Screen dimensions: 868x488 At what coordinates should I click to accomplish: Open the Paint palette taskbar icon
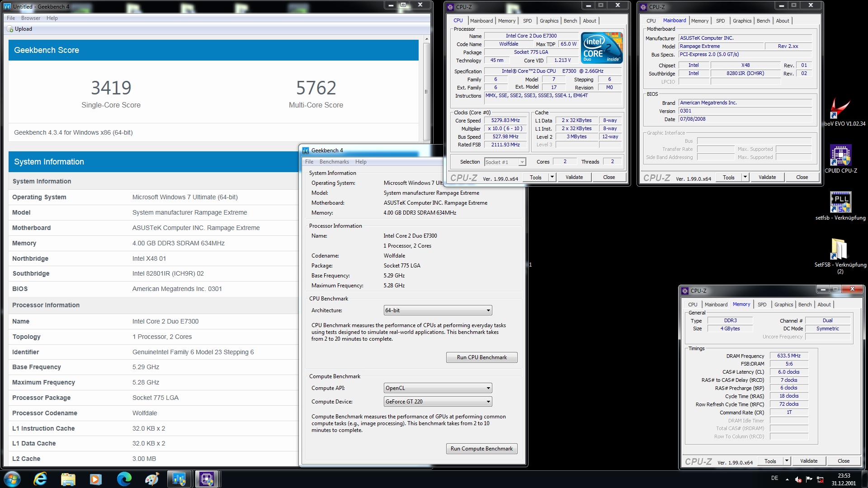(151, 479)
